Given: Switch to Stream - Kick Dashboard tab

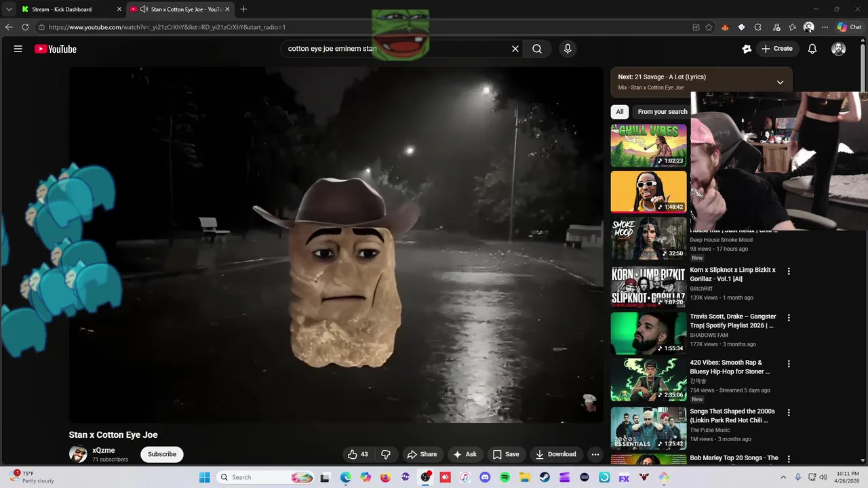Looking at the screenshot, I should [71, 9].
